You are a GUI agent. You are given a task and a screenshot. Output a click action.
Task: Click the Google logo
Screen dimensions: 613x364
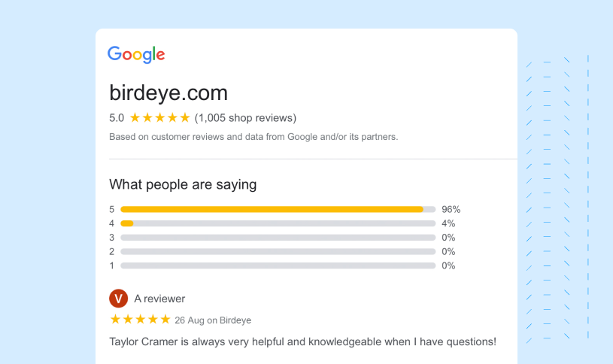[136, 54]
